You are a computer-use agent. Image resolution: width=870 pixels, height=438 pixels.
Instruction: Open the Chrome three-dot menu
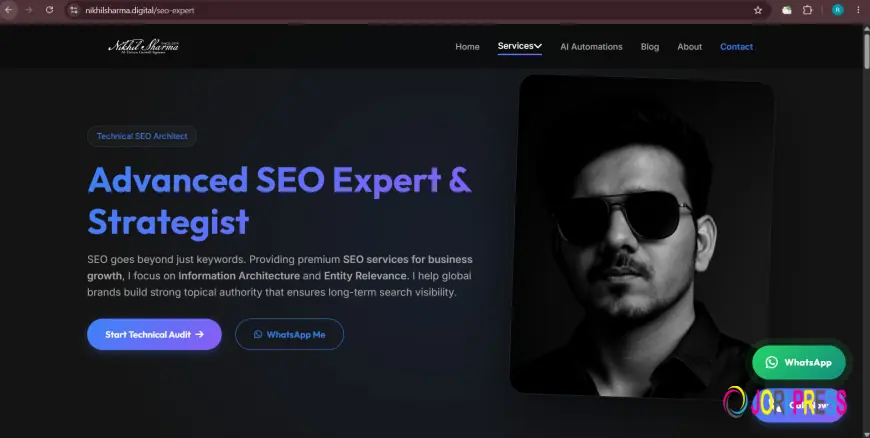[x=858, y=10]
